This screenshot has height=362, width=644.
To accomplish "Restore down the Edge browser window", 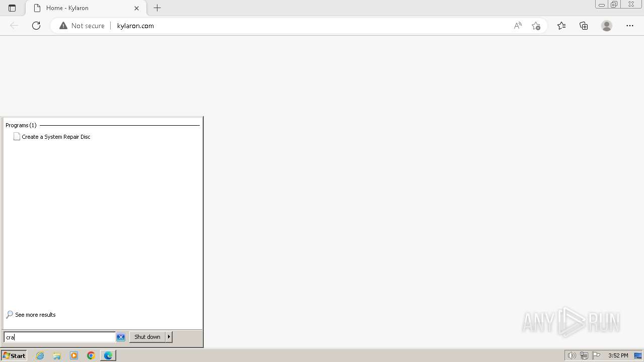I will pyautogui.click(x=614, y=5).
